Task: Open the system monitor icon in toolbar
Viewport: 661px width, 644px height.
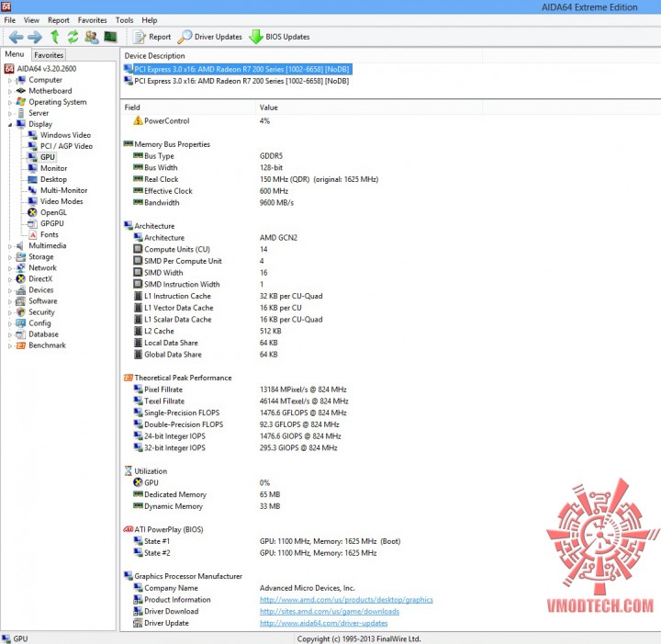Action: [110, 37]
